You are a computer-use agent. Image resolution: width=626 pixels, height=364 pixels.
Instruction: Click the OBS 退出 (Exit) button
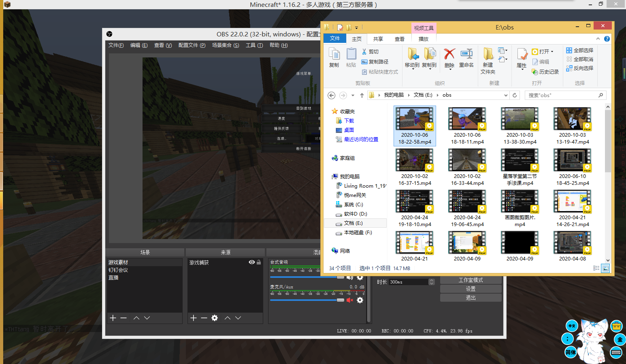pos(471,298)
